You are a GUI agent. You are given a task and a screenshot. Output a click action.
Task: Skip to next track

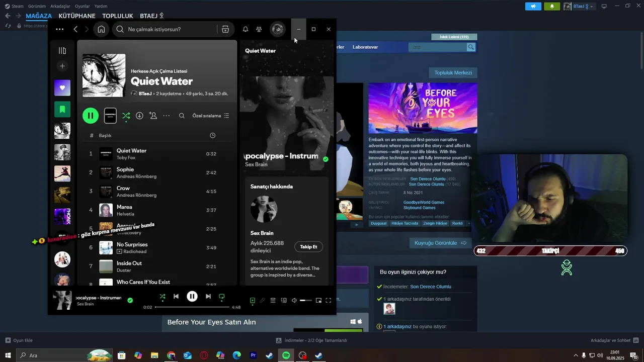pyautogui.click(x=208, y=297)
